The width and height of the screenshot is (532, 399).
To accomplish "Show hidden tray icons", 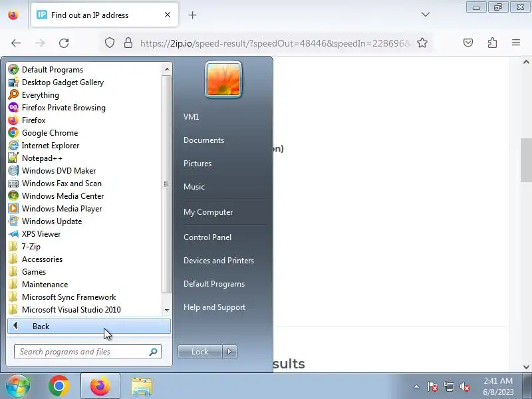I will [417, 386].
